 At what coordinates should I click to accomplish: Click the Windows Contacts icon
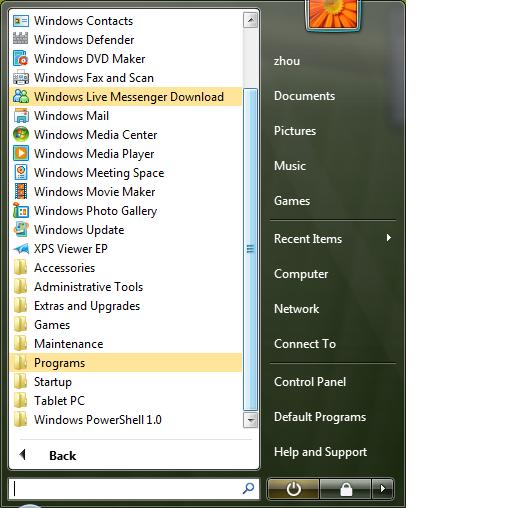(21, 21)
